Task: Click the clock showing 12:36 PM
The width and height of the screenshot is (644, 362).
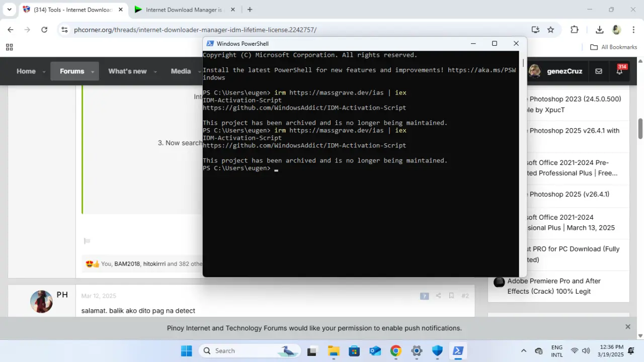Action: pos(611,350)
